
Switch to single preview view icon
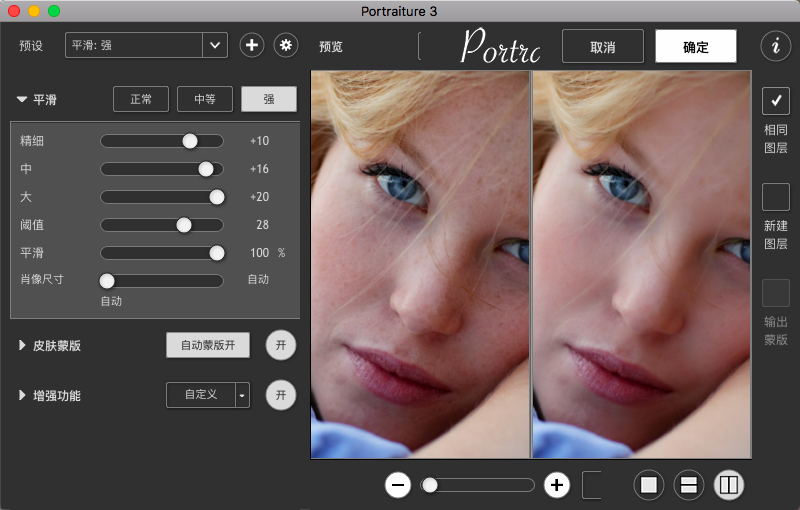tap(649, 485)
